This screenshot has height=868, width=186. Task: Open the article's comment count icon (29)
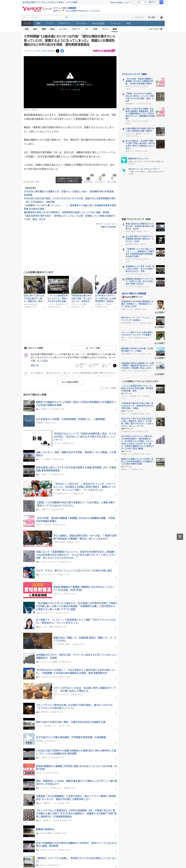pyautogui.click(x=44, y=51)
